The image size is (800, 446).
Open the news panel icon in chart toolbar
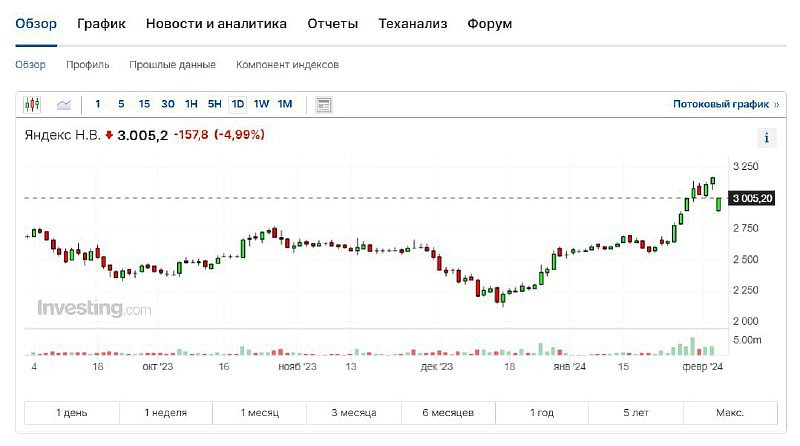tap(323, 104)
